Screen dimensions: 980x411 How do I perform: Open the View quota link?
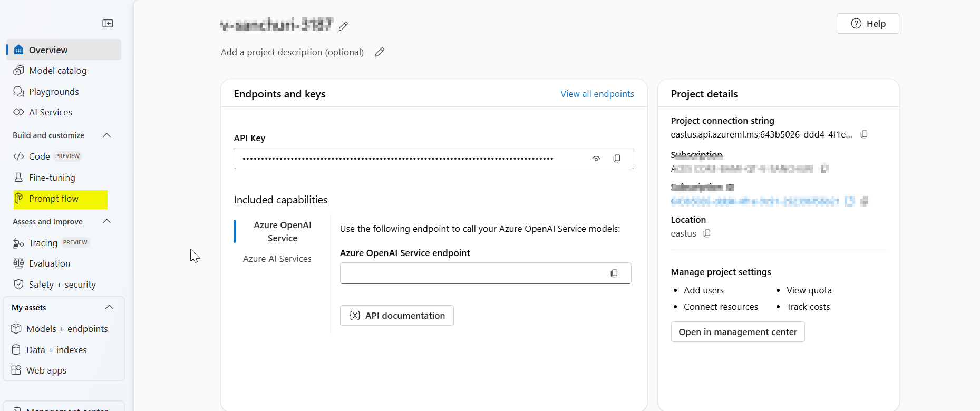coord(809,290)
